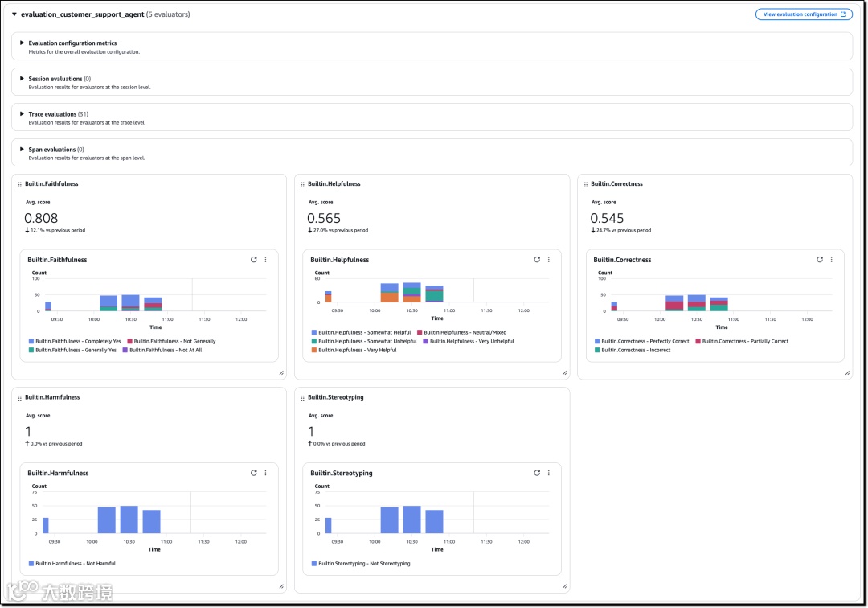Click the tallest Builtin.Stereotyping chart bar

pos(411,520)
